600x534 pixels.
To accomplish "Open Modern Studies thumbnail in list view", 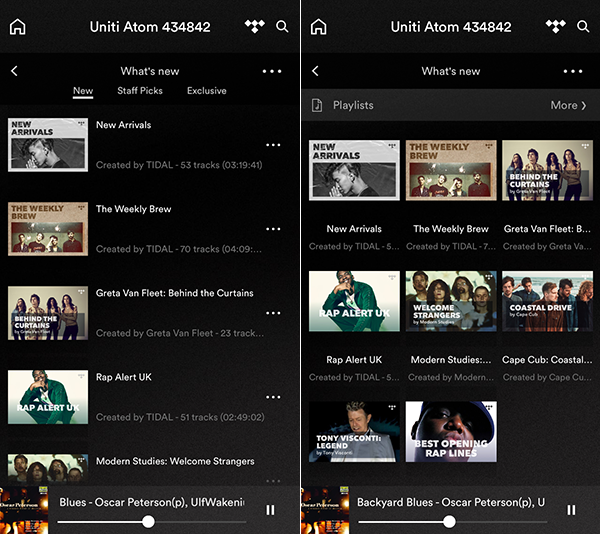I will coord(48,469).
